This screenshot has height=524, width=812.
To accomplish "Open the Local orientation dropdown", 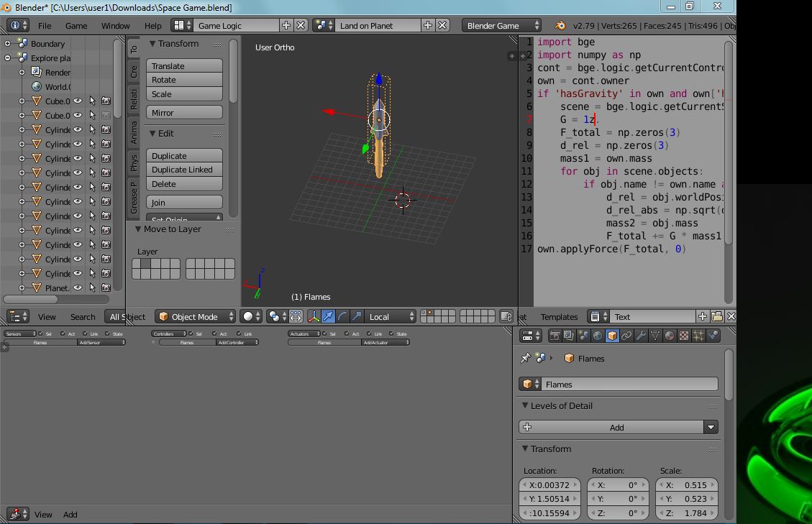I will click(x=391, y=316).
